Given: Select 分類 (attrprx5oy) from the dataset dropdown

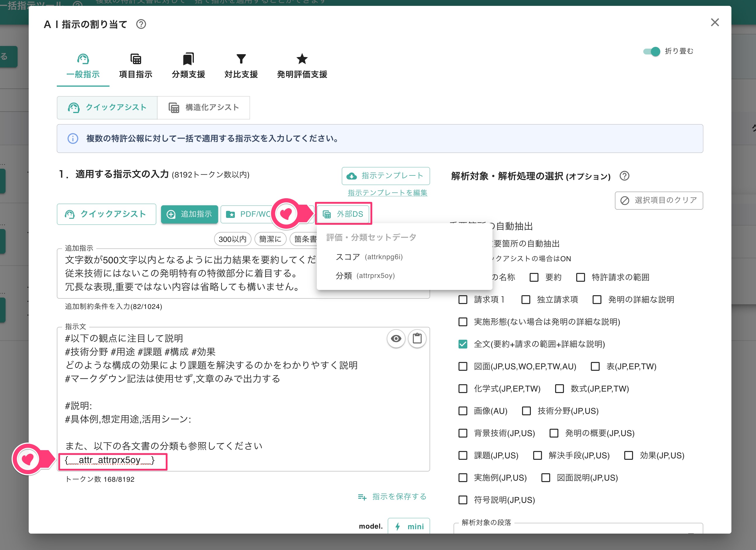Looking at the screenshot, I should tap(365, 276).
